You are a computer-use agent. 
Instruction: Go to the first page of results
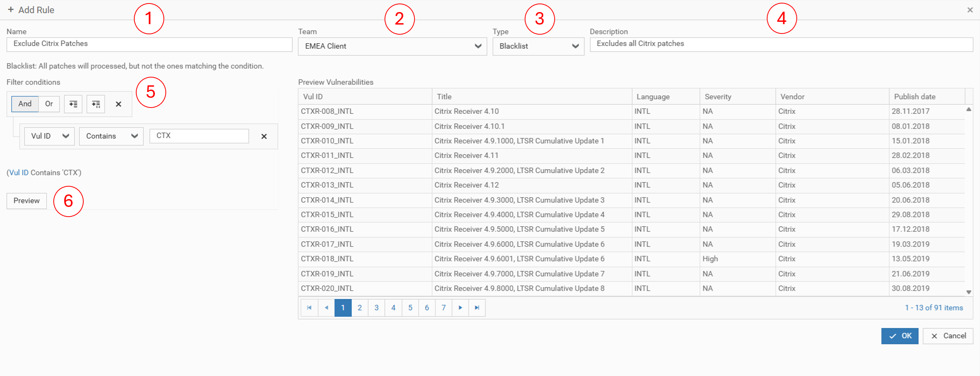click(x=309, y=308)
